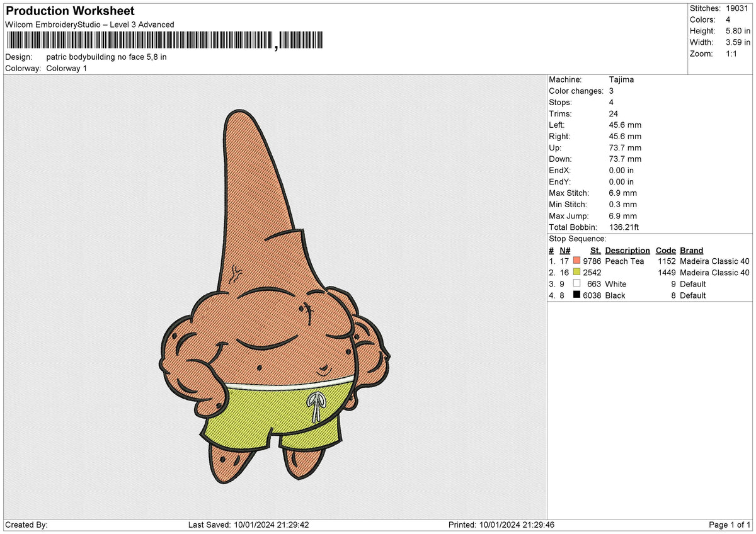Click 'Last Saved: 10/01/2024 21:29:42' footer text

248,525
